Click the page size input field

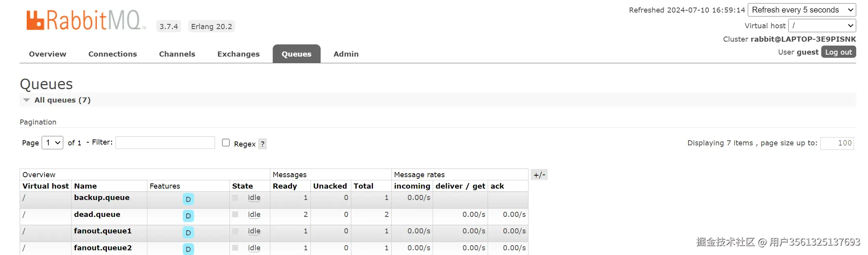tap(837, 143)
